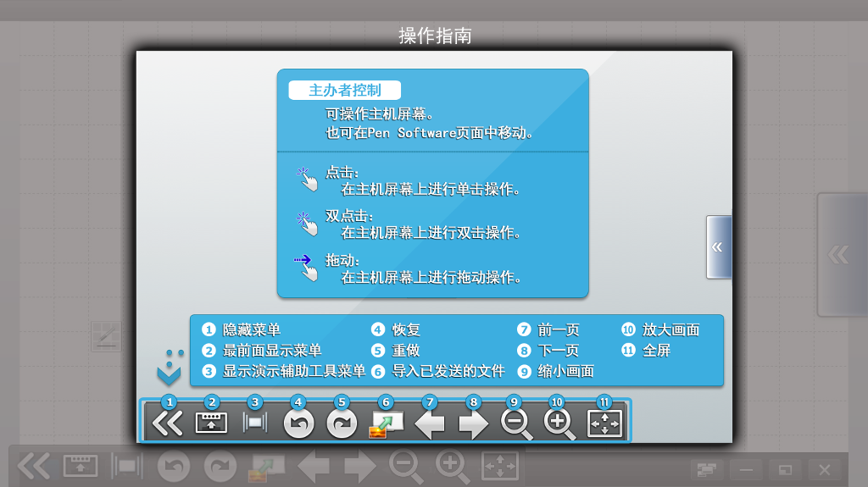Expand the blue side tab inside guide window
Viewport: 868px width, 487px height.
(x=718, y=246)
